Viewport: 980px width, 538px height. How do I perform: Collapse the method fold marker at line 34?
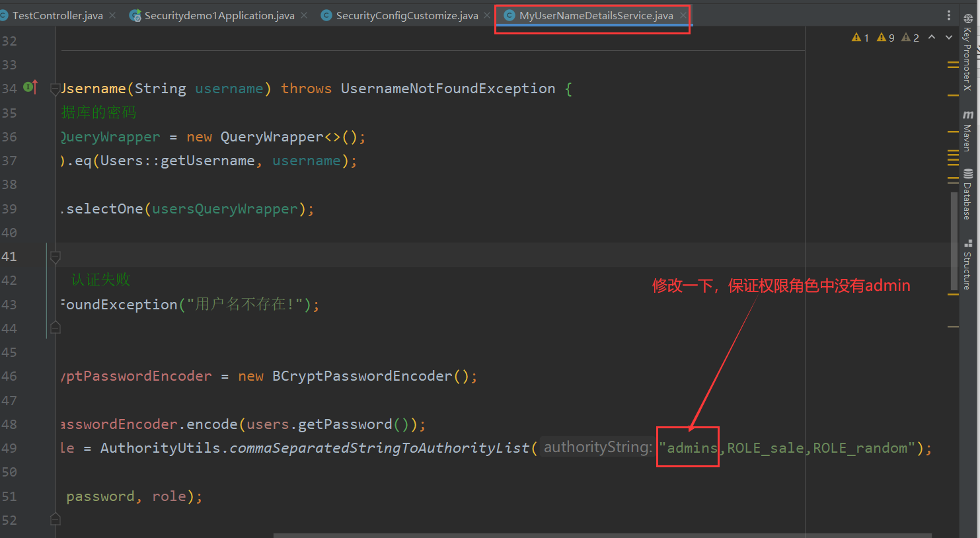click(x=56, y=89)
